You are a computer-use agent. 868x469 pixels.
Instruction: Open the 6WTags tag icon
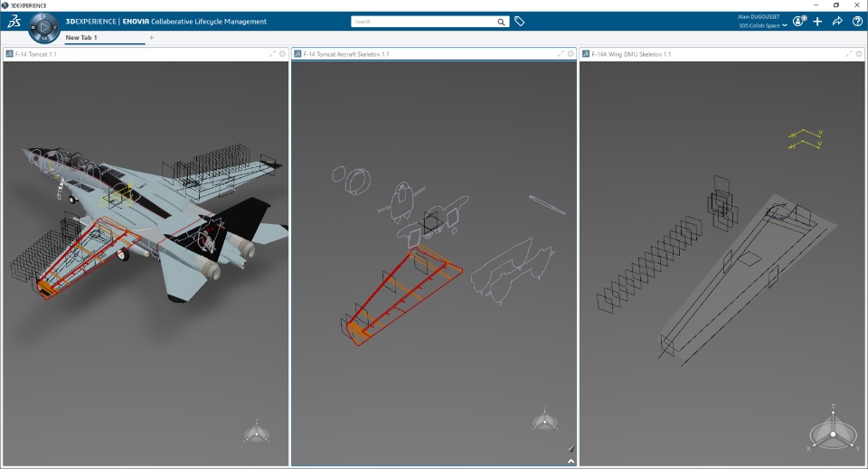[519, 21]
